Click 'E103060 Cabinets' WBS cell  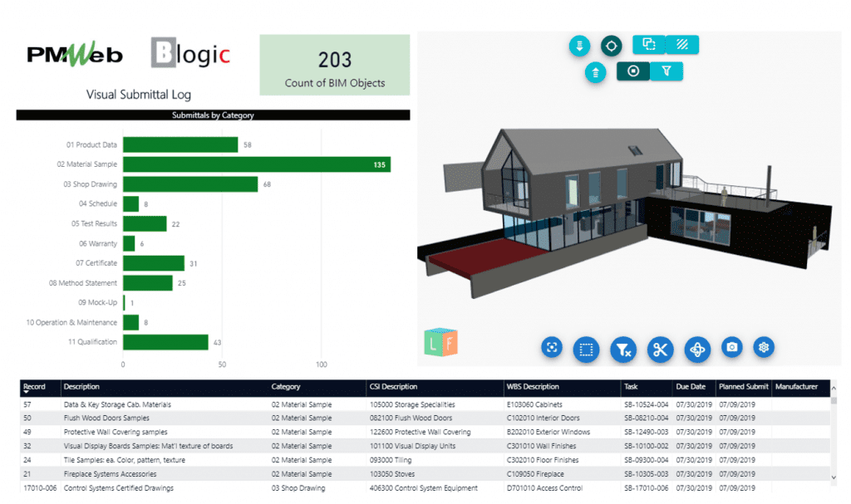point(534,404)
